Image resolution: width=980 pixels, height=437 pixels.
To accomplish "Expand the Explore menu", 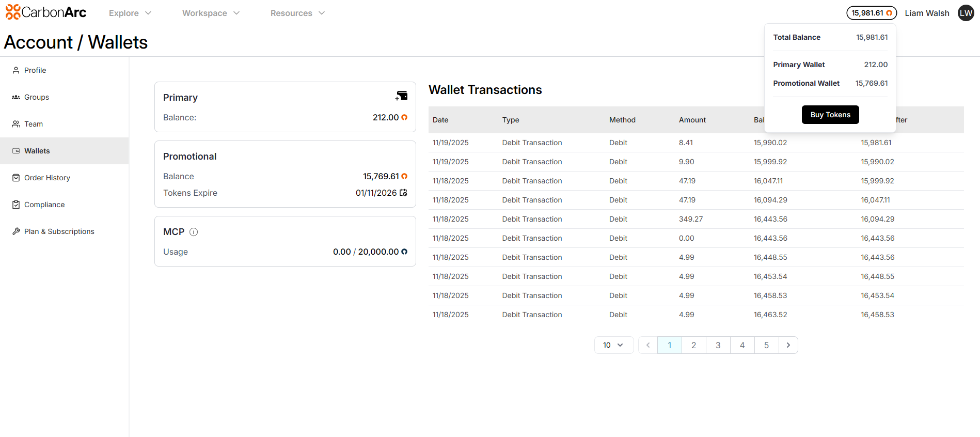I will coord(130,13).
